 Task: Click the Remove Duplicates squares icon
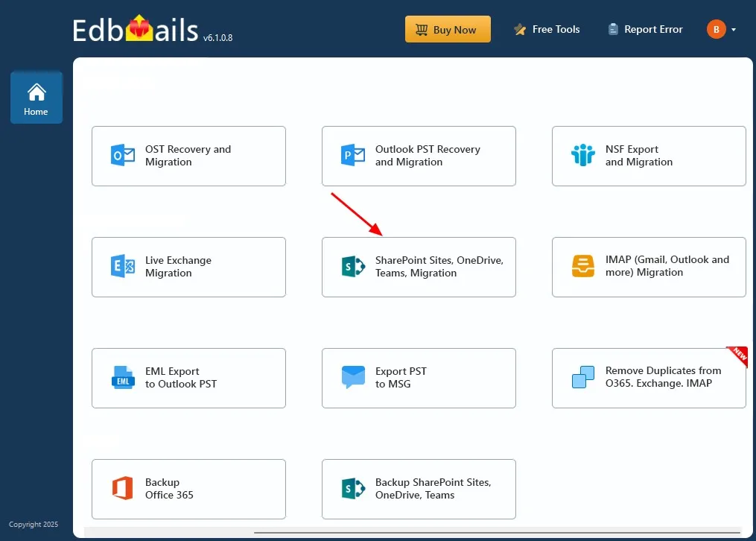[582, 378]
